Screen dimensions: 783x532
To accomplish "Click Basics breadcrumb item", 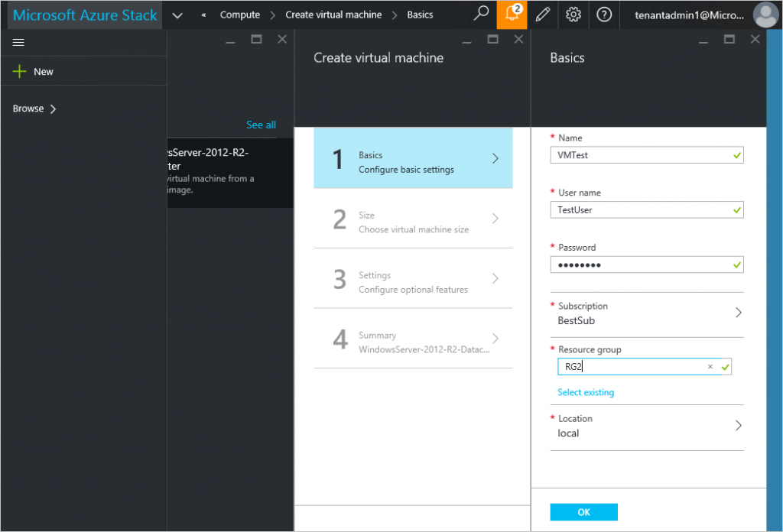I will (420, 15).
